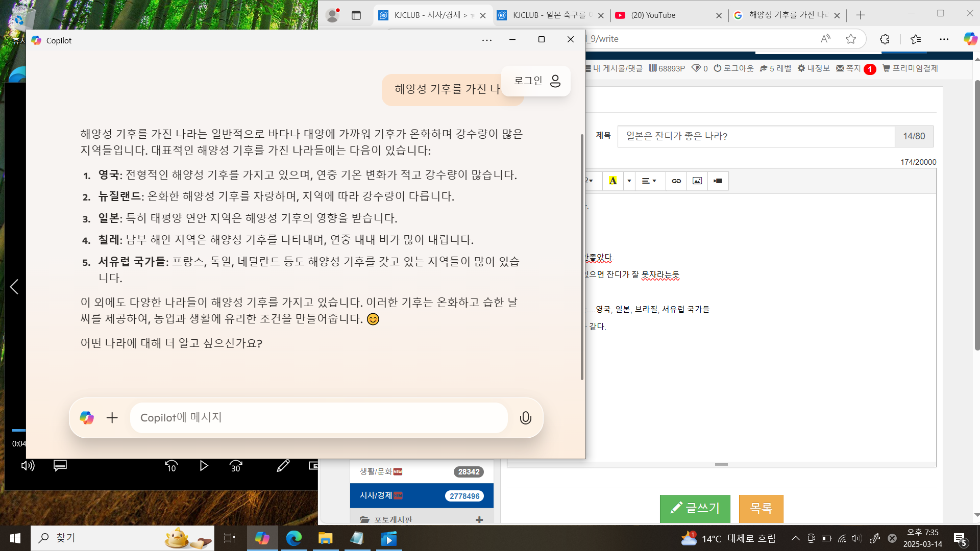Bookmark this page with the star icon

coord(850,39)
